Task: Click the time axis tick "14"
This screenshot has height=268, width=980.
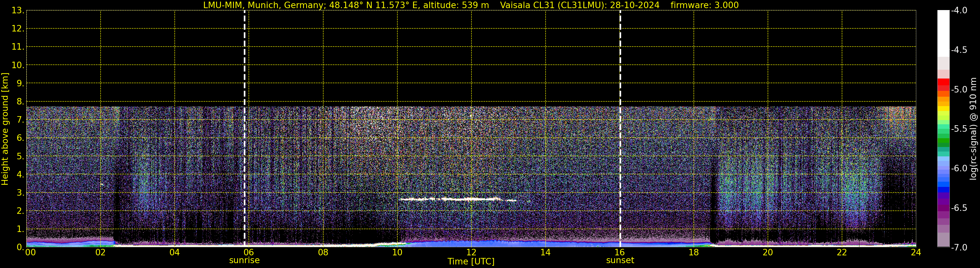Action: [545, 252]
